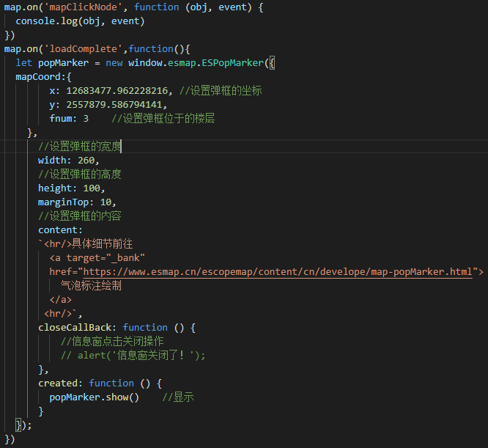Image resolution: width=488 pixels, height=448 pixels.
Task: Click the comment 设置弹框的宽度
Action: click(80, 147)
